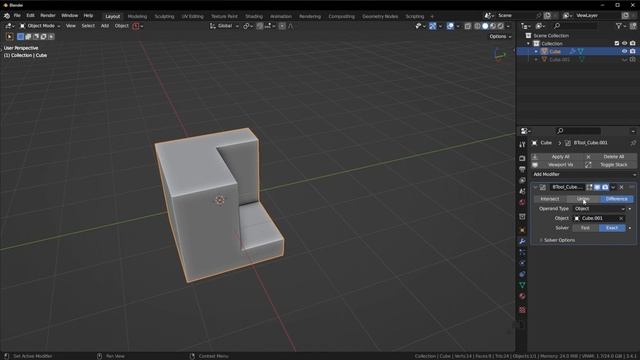Open Operand Type Object dropdown
This screenshot has width=640, height=360.
600,209
